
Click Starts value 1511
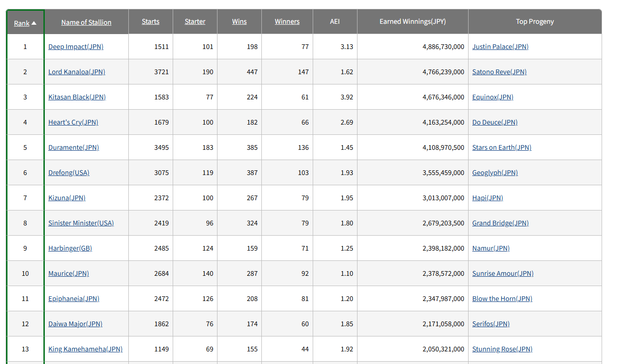pyautogui.click(x=161, y=47)
